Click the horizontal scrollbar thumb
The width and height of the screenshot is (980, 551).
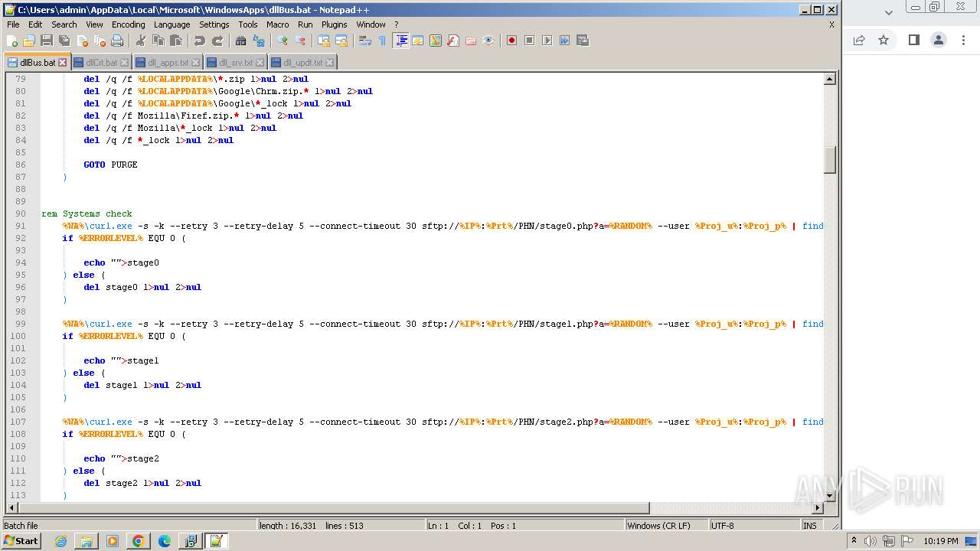pyautogui.click(x=334, y=508)
